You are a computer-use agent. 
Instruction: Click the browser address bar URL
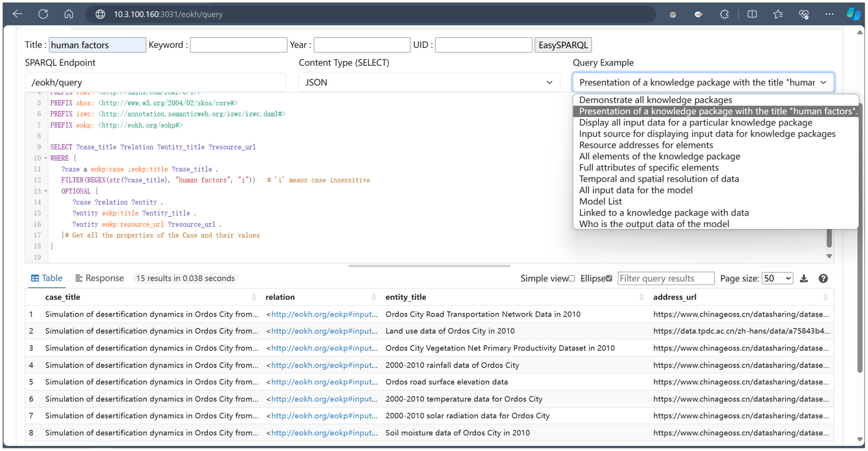point(168,14)
